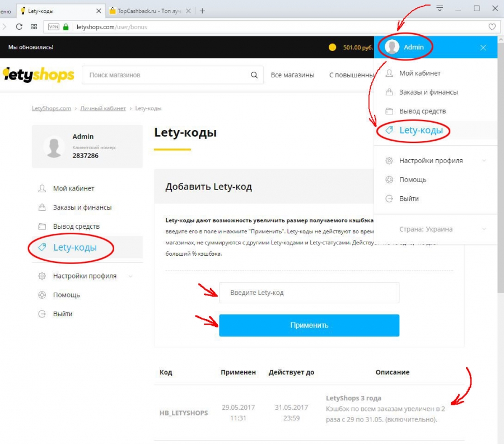Screen dimensions: 504x444
Task: Open the 501.00 руб. balance
Action: point(358,48)
